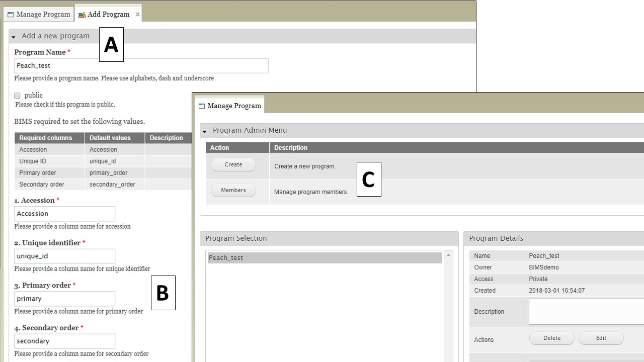Image resolution: width=644 pixels, height=362 pixels.
Task: Click the 'unique_id' default value cell
Action: click(x=115, y=161)
